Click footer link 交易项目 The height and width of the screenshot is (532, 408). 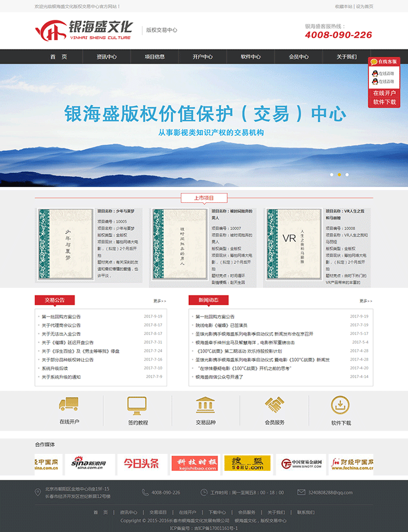tap(158, 512)
